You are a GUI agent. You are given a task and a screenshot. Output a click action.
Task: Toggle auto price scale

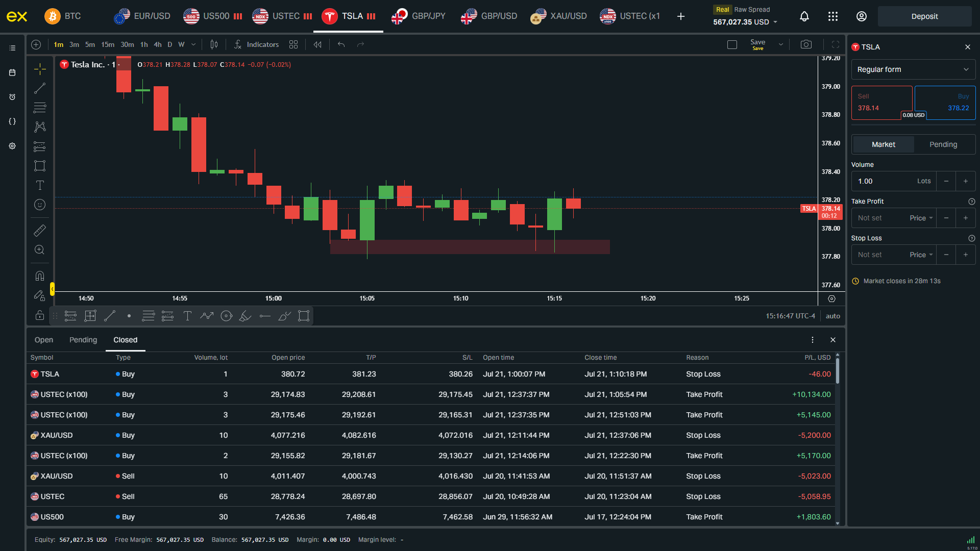pos(832,316)
